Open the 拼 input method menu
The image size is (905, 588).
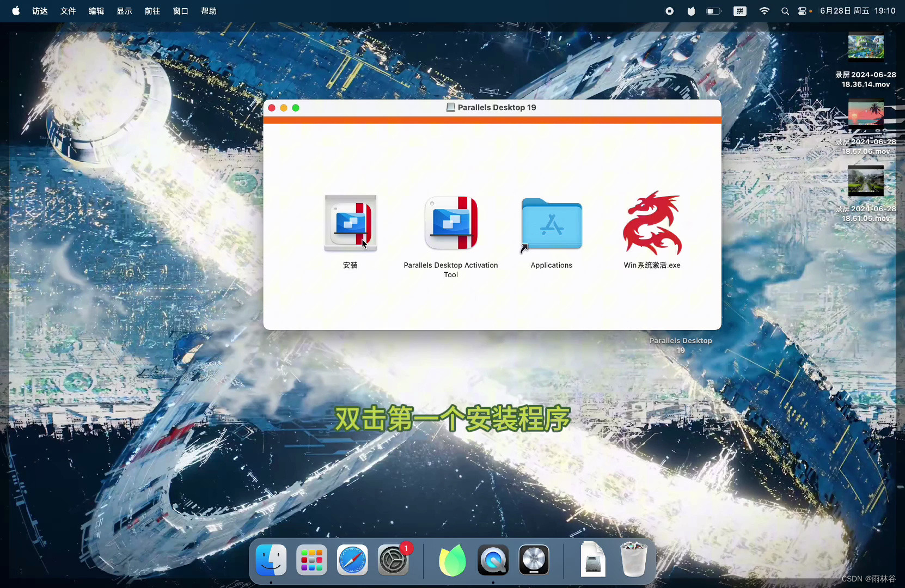(740, 11)
